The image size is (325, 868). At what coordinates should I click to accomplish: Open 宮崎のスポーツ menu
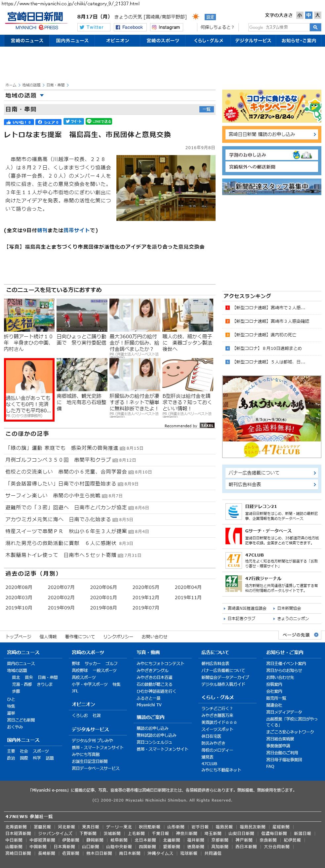[x=163, y=40]
